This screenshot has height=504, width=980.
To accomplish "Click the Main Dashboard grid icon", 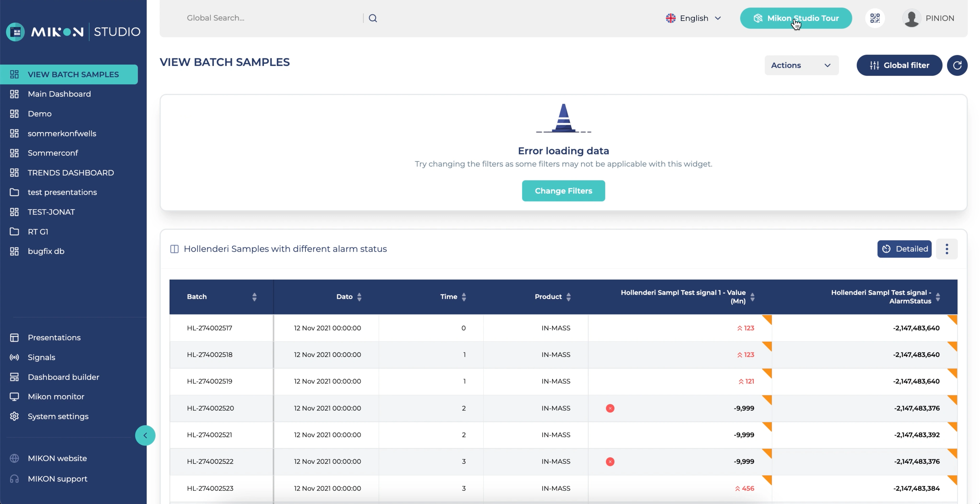I will point(14,94).
